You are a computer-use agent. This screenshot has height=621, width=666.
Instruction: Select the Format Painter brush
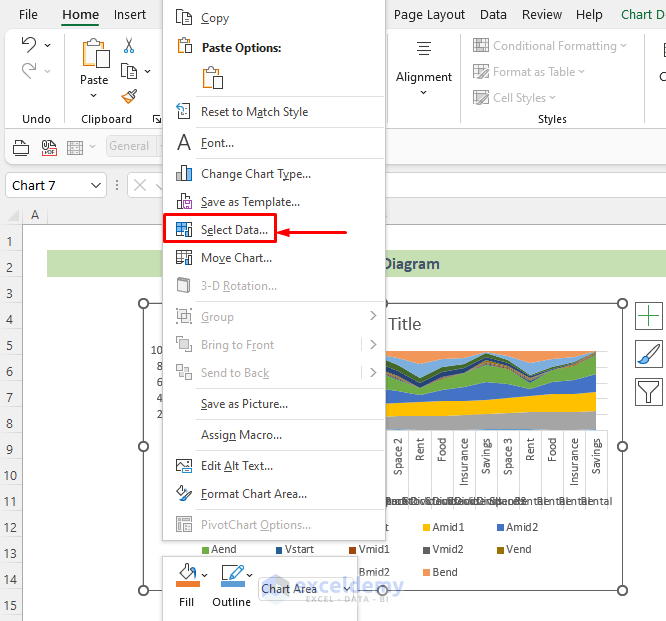click(129, 96)
